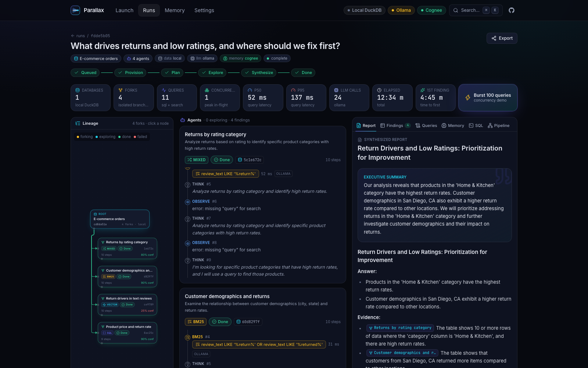Click the Cognee status pill
The height and width of the screenshot is (368, 588).
tap(431, 10)
